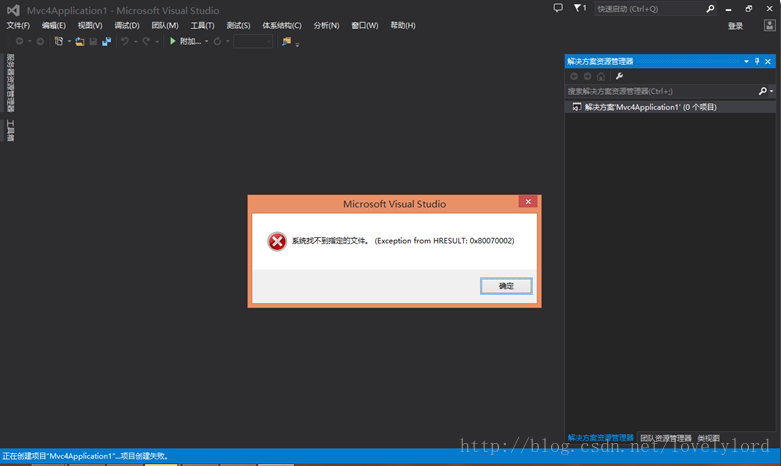This screenshot has height=466, width=781.
Task: Click the Solution Explorer properties wrench icon
Action: click(619, 76)
